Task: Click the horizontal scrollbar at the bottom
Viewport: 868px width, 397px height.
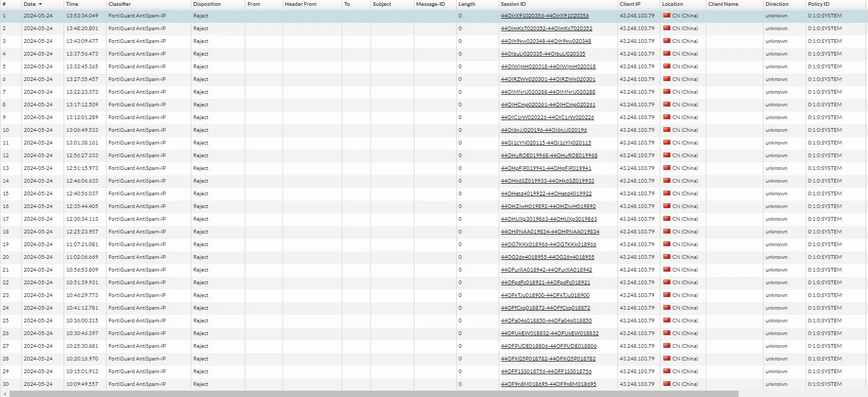Action: pos(374,394)
